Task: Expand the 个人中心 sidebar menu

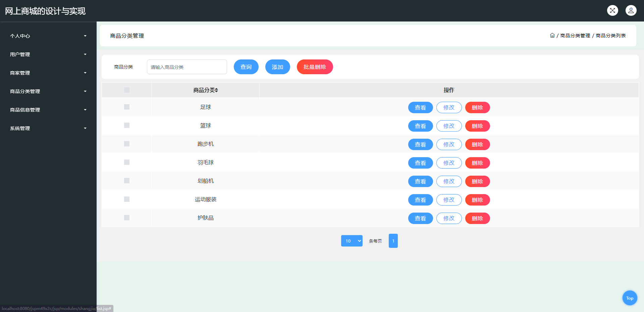Action: [x=48, y=36]
